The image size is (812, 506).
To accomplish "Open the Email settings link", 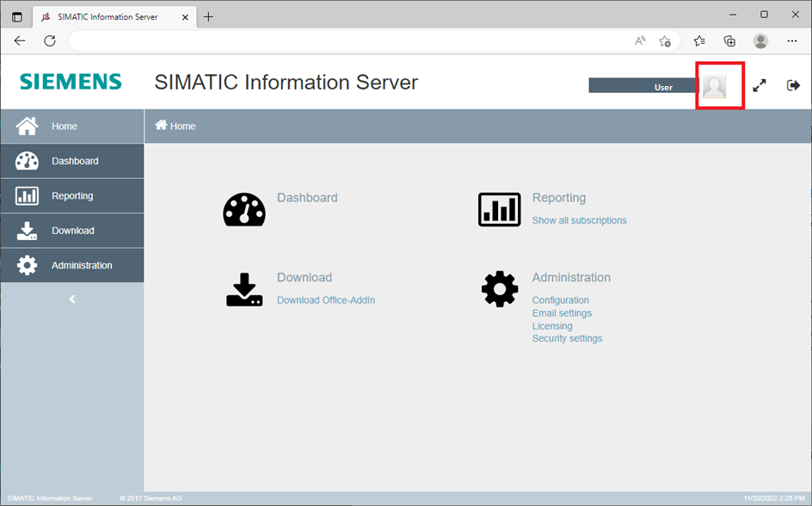I will tap(562, 313).
